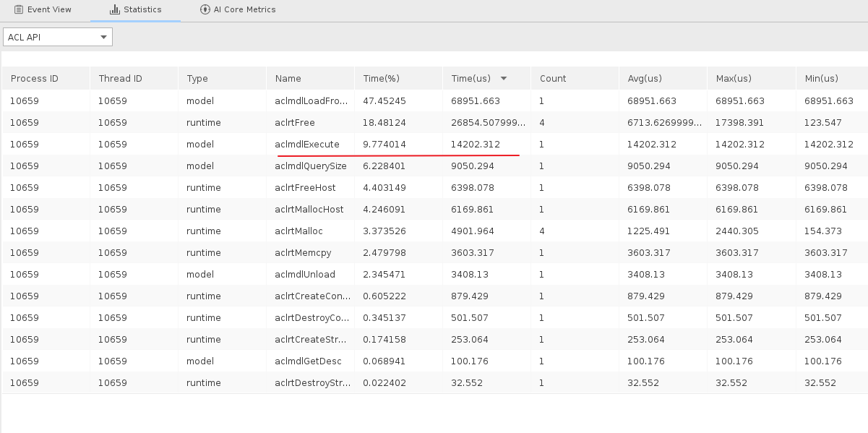Click the Statistics bar chart icon

pos(114,10)
